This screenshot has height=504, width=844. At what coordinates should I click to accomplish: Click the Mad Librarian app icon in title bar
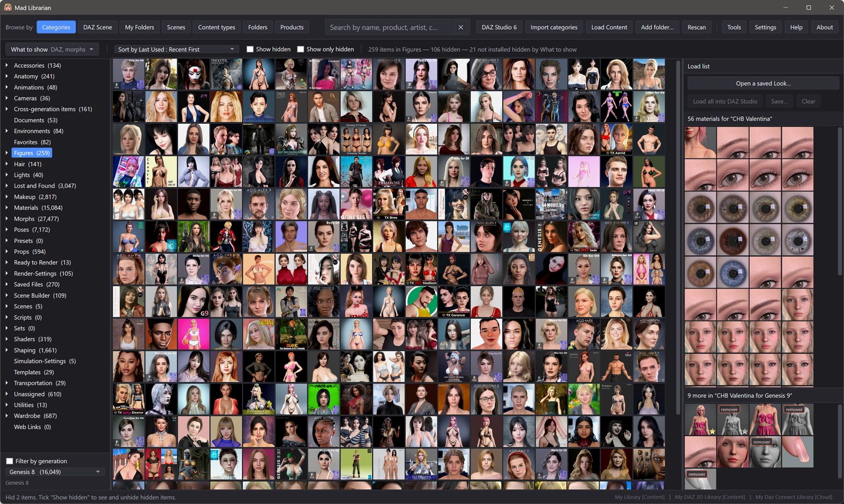pos(8,7)
